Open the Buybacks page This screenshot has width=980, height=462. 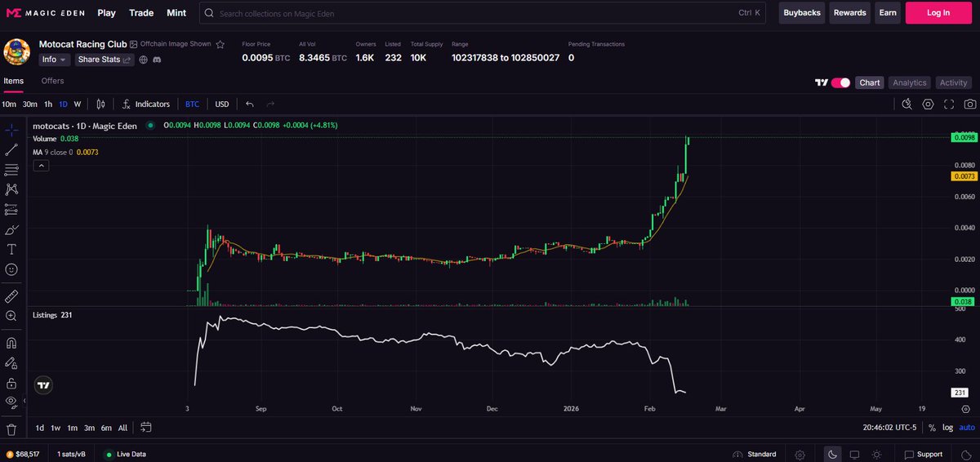pyautogui.click(x=801, y=13)
